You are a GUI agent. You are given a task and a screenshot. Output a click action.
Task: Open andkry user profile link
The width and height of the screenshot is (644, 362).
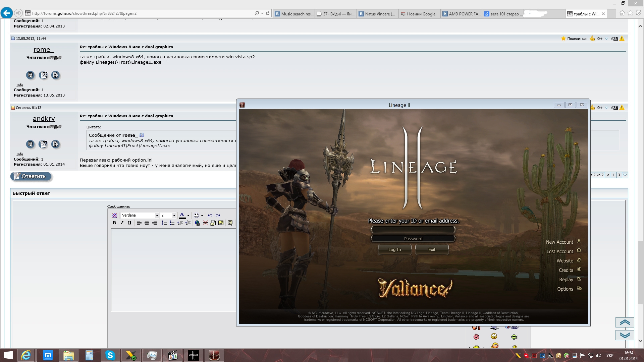pyautogui.click(x=44, y=119)
